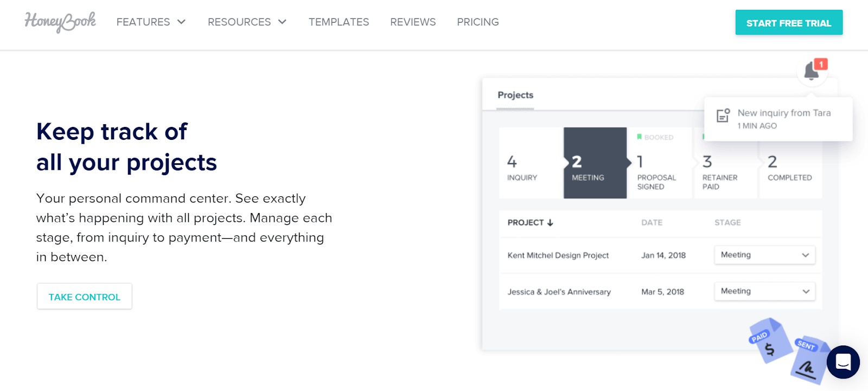This screenshot has width=868, height=391.
Task: Click the Keep track of all your projects heading
Action: pos(126,147)
